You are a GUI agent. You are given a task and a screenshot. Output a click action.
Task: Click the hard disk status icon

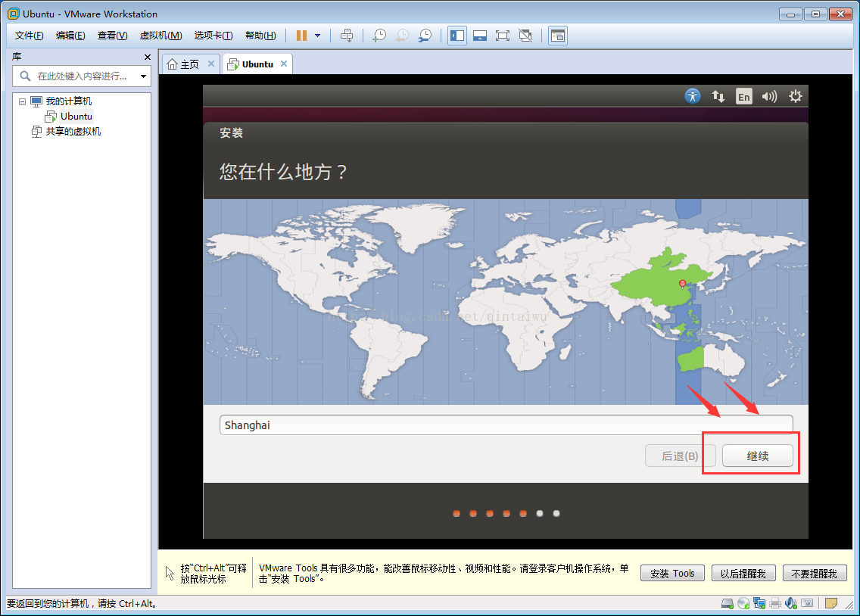(728, 603)
